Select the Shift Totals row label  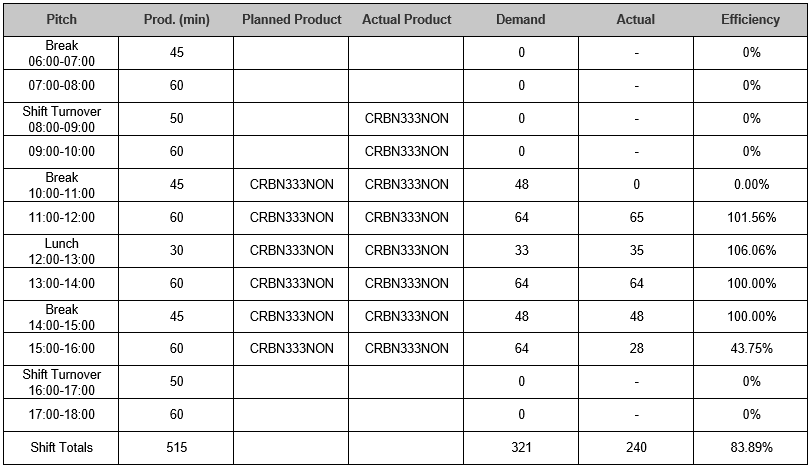tap(61, 448)
